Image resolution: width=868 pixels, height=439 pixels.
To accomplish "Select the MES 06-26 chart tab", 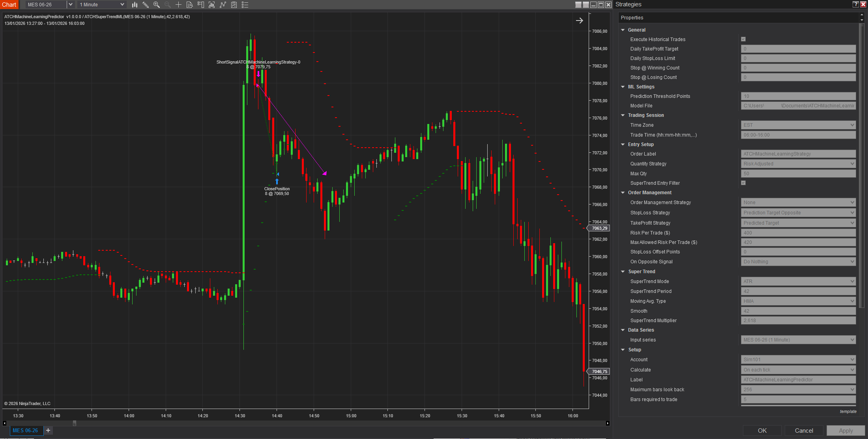I will (25, 430).
